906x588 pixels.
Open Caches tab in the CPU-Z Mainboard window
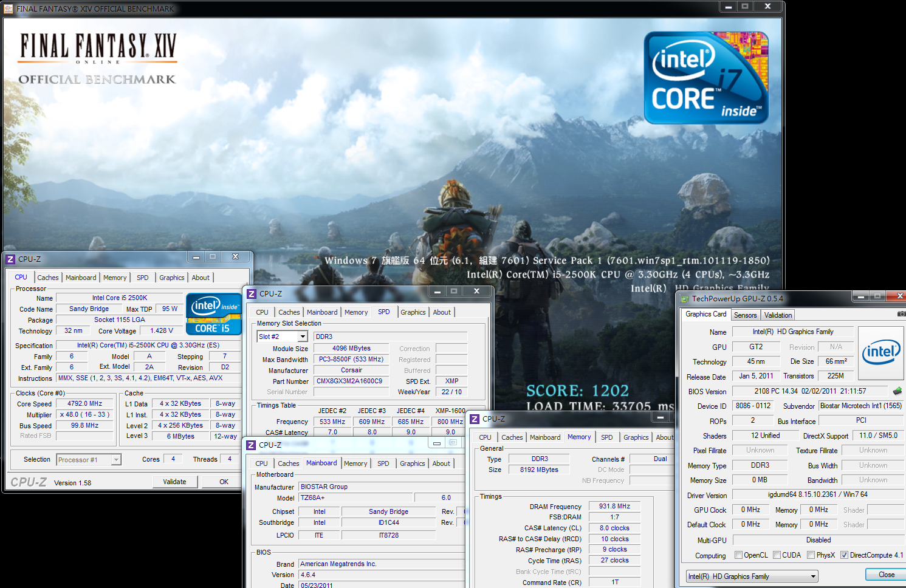[289, 463]
